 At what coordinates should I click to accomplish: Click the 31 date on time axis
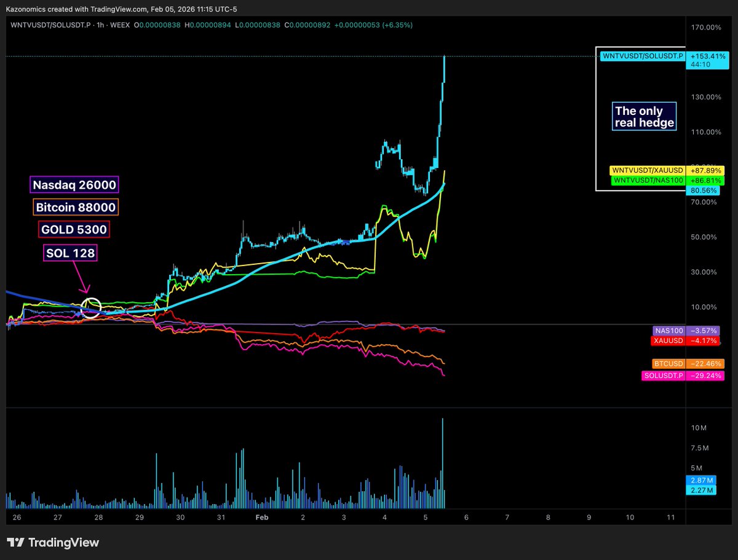221,518
